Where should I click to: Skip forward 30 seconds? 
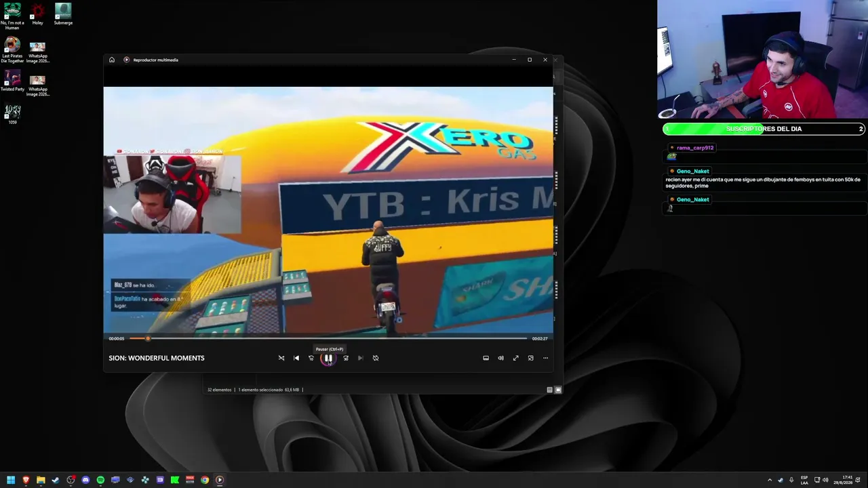346,358
